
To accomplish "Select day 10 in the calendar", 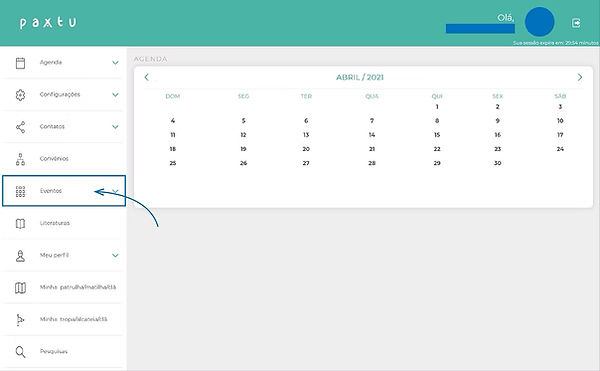I will pos(560,121).
